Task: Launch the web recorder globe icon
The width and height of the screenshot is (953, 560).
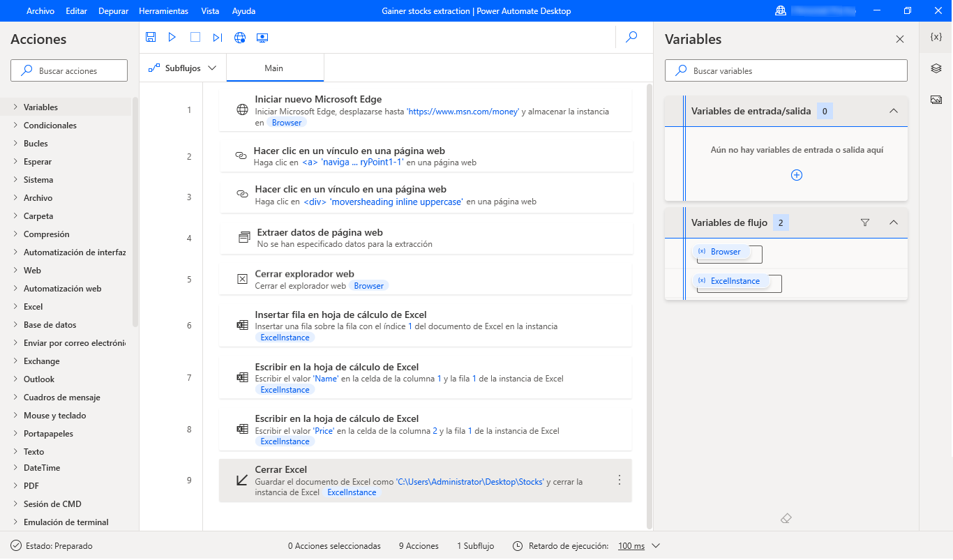Action: point(240,38)
